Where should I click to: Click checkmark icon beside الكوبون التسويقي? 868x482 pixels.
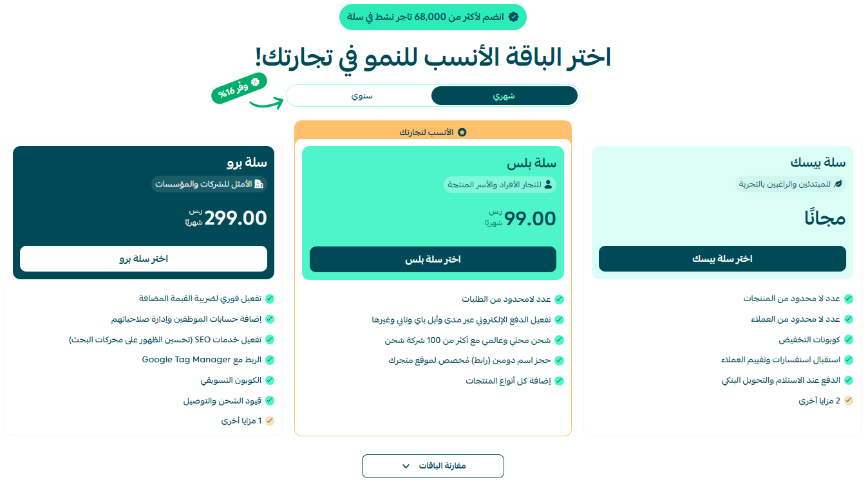tap(270, 380)
